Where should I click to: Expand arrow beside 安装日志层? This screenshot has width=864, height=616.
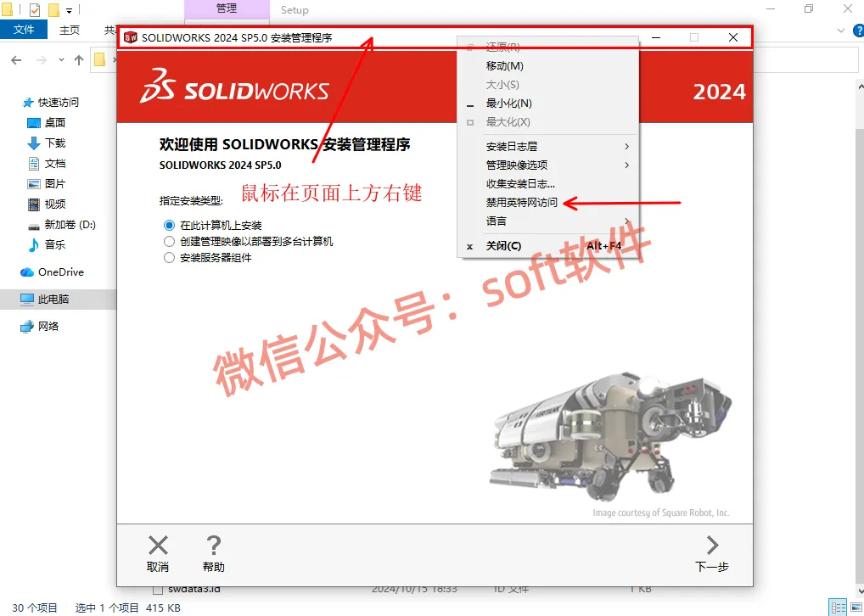(x=626, y=146)
